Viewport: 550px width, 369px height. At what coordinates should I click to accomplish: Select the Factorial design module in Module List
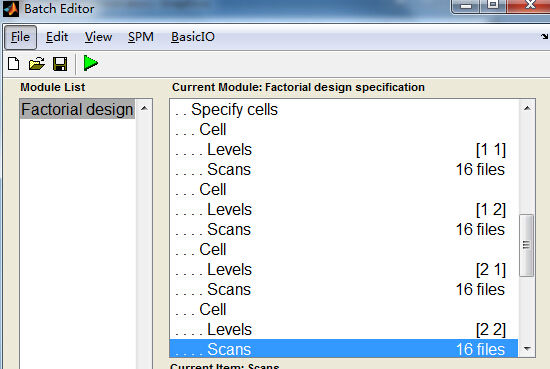pos(77,109)
